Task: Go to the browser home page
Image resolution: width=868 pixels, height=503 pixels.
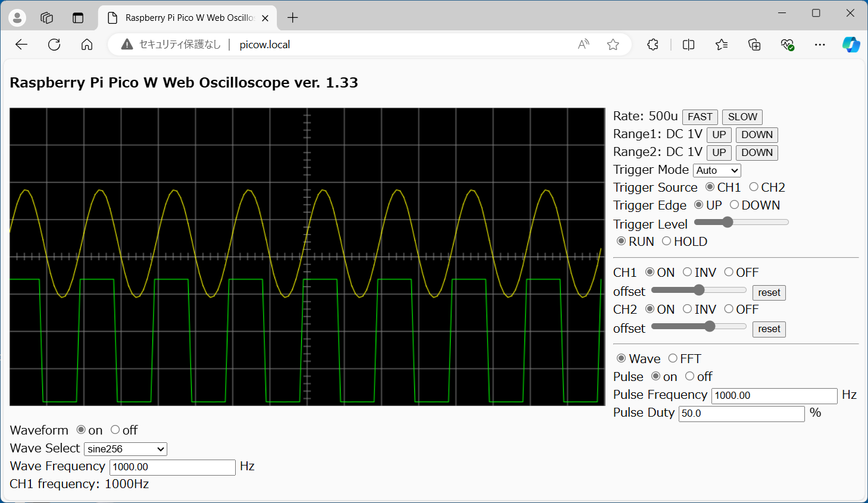Action: [87, 45]
